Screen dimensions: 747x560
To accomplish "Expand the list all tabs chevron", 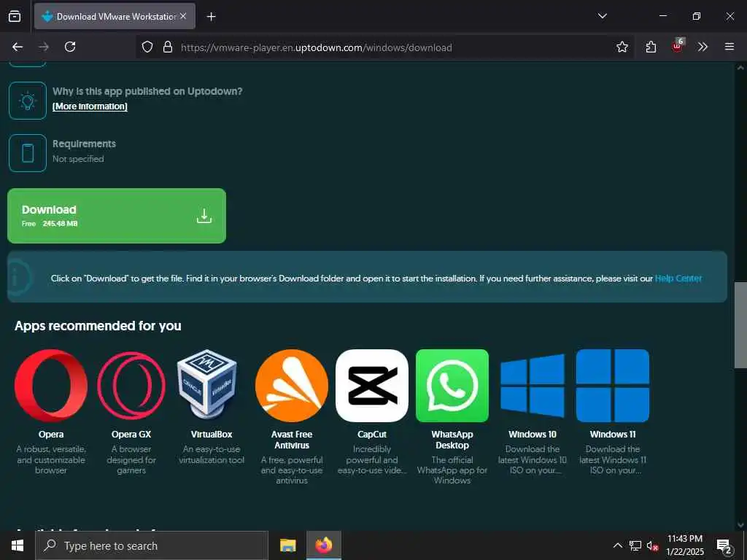I will (602, 16).
